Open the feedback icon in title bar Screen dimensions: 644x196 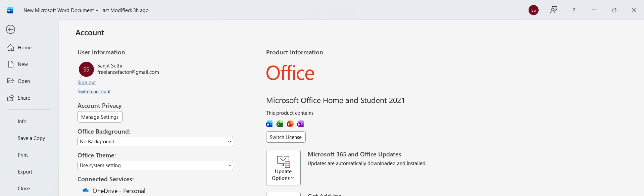(554, 10)
